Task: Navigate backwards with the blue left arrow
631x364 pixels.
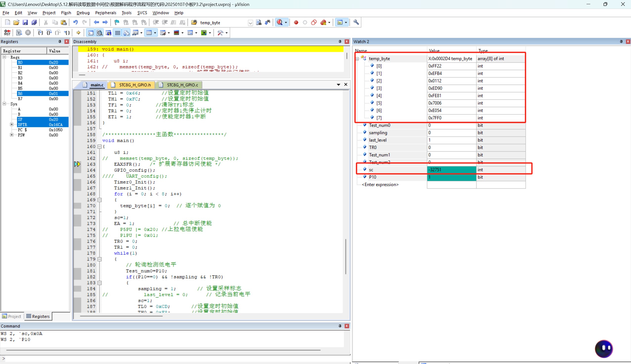Action: coord(96,22)
